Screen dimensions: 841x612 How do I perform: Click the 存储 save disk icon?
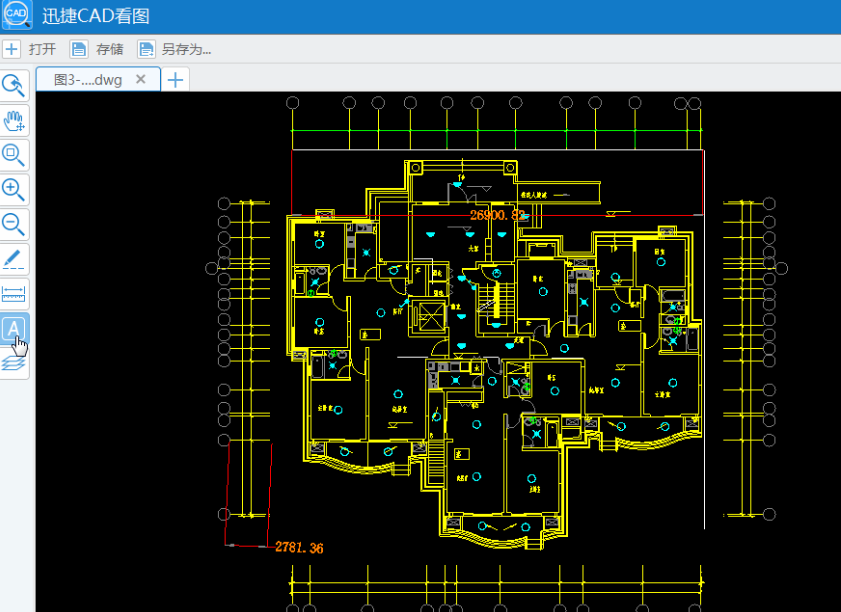pyautogui.click(x=79, y=49)
